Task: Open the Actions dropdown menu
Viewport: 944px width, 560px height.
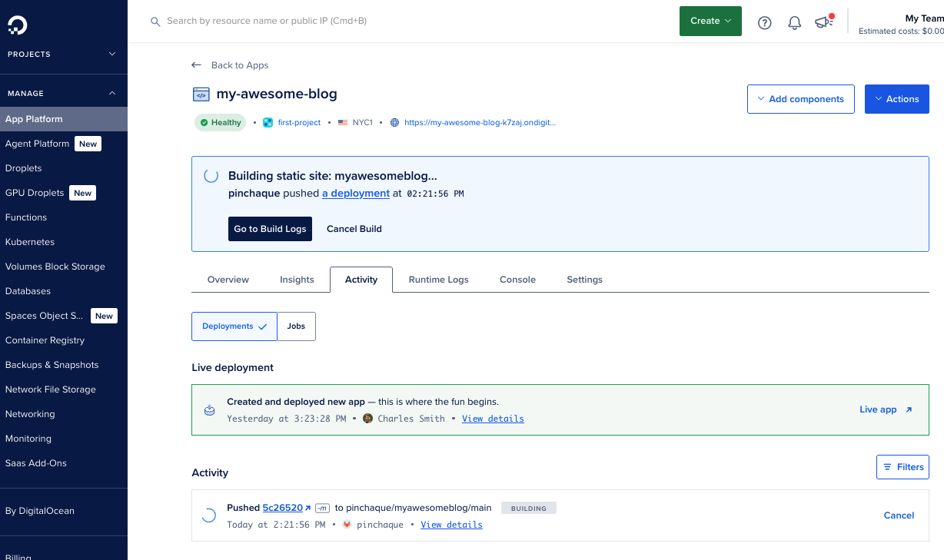Action: click(896, 99)
